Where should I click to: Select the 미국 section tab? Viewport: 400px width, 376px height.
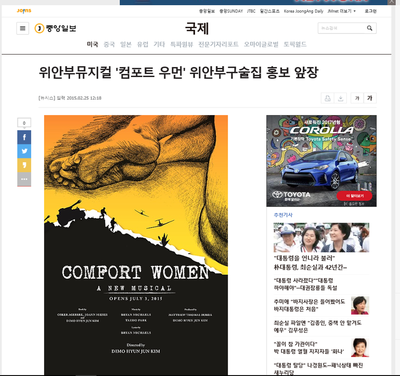[x=92, y=44]
